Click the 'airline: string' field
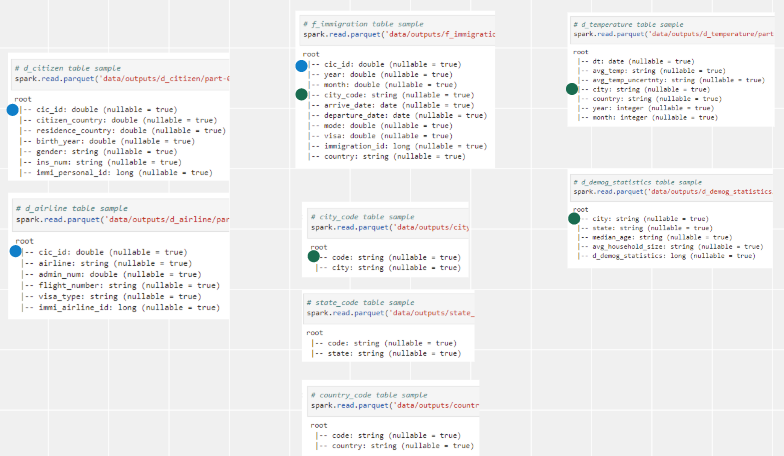Viewport: 784px width, 456px height. 107,263
